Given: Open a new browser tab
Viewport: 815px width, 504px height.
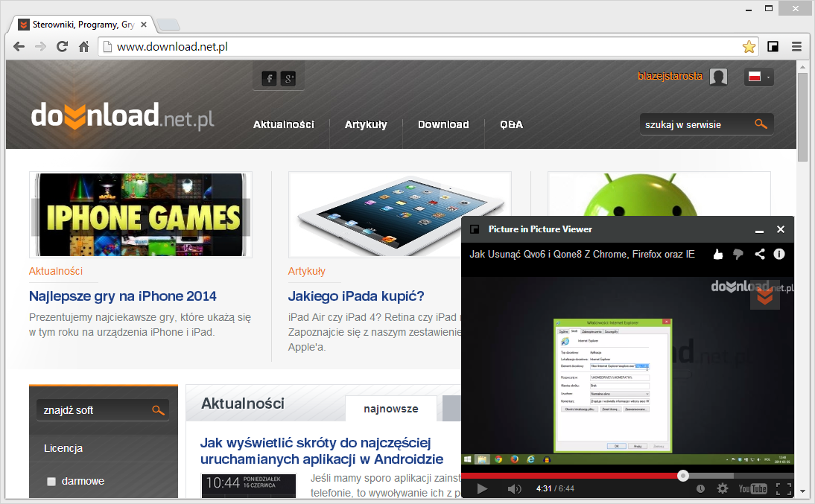Looking at the screenshot, I should point(168,25).
